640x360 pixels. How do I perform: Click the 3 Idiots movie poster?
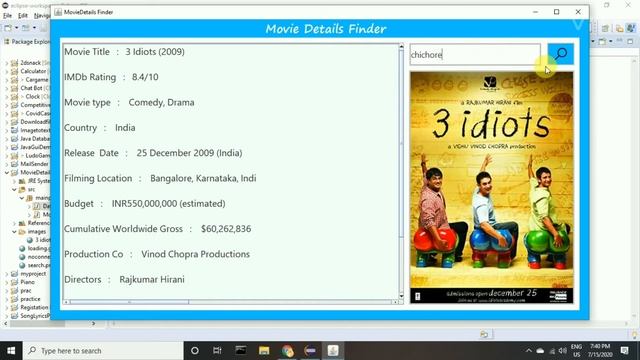pos(491,187)
